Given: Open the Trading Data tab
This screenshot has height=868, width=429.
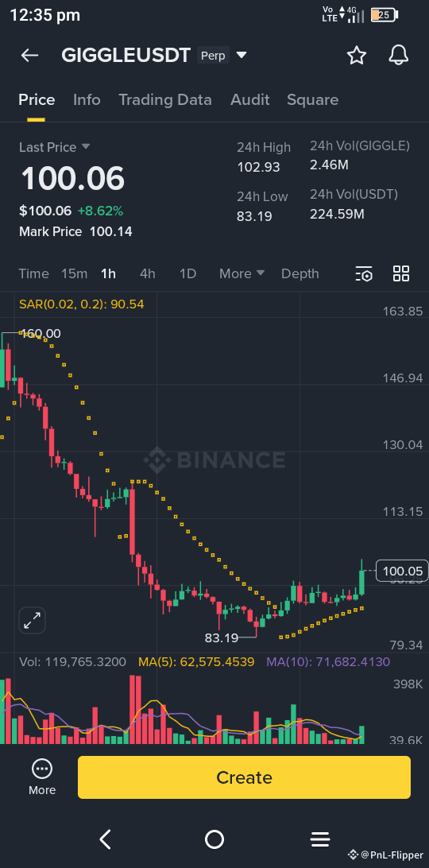Looking at the screenshot, I should pos(165,99).
